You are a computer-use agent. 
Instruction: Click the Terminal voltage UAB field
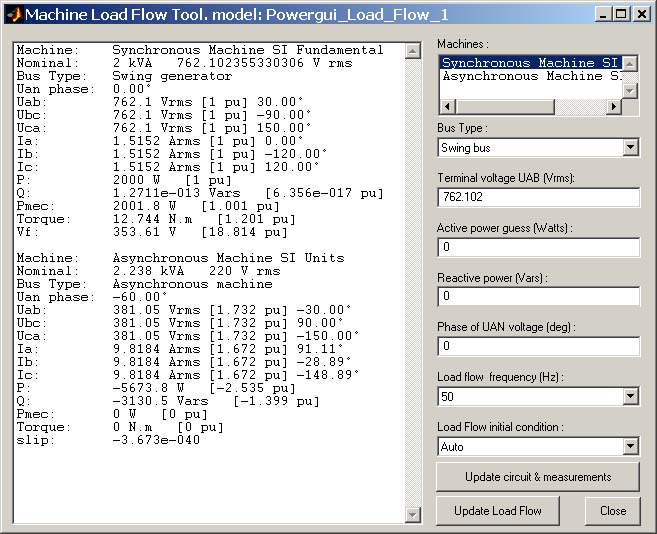538,197
